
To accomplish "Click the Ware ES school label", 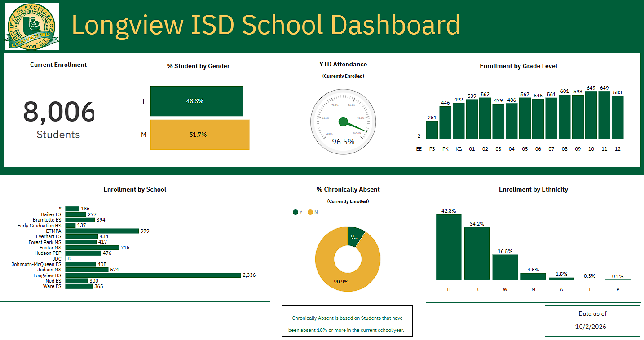I will pyautogui.click(x=52, y=286).
